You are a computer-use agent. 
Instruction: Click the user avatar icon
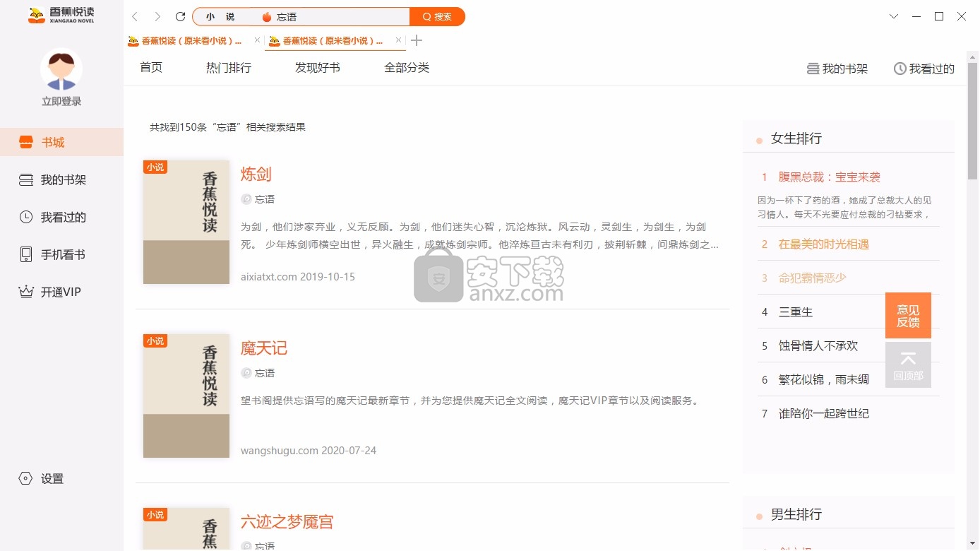[x=61, y=69]
